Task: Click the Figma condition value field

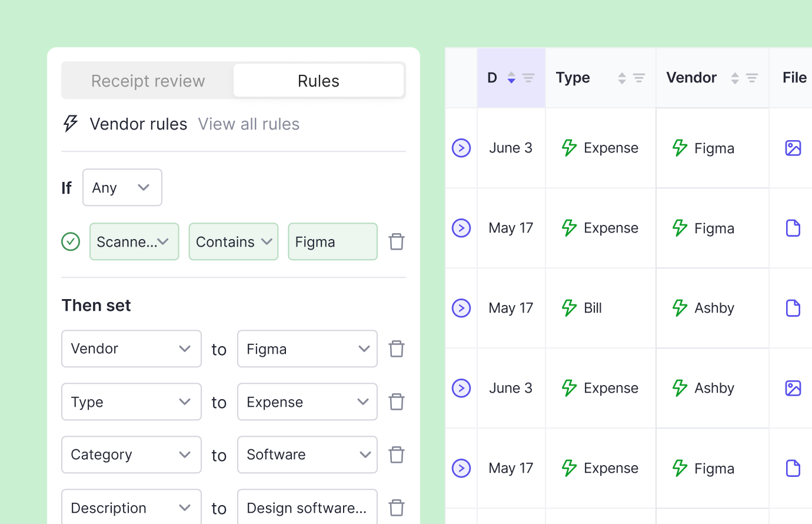Action: click(332, 241)
